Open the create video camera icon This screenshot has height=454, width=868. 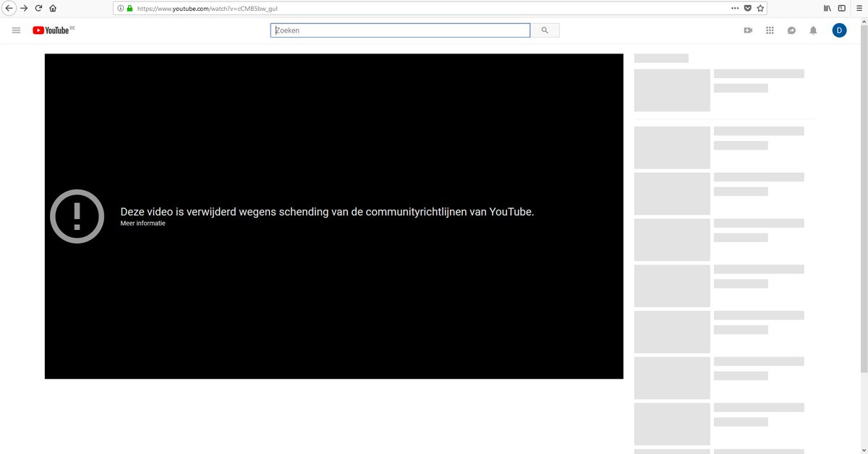748,30
